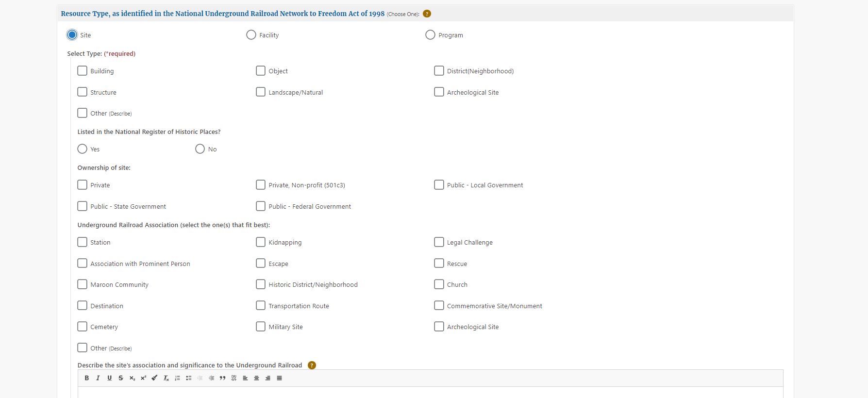This screenshot has height=398, width=868.
Task: Apply italic formatting in editor toolbar
Action: click(98, 378)
